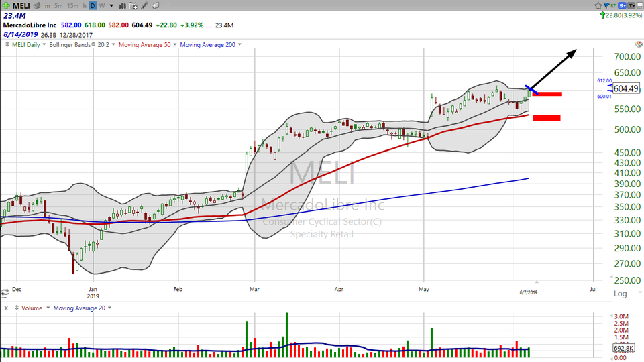644x362 pixels.
Task: Click the Jan 2019 time axis label
Action: [x=93, y=292]
